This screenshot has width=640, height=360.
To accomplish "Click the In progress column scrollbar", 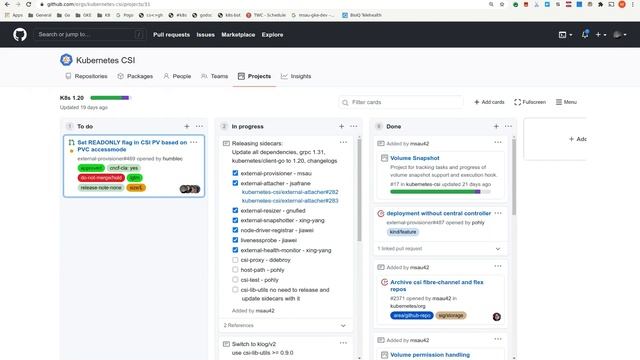I will pos(359,190).
